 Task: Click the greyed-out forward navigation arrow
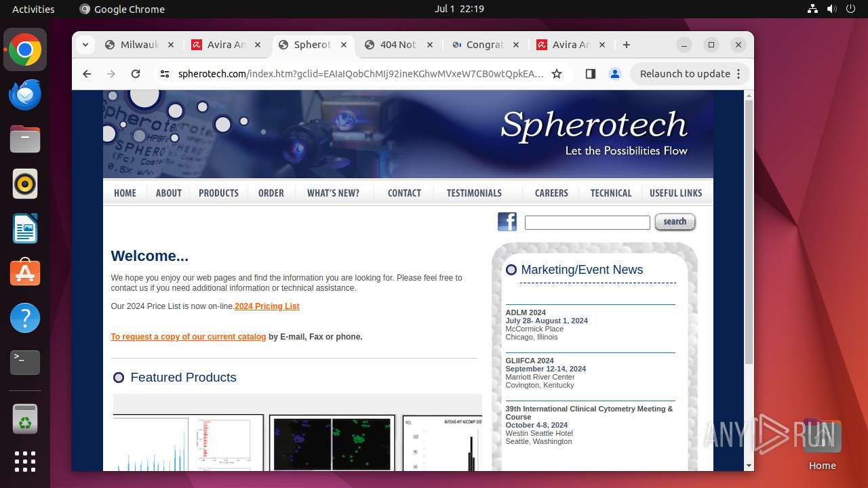[111, 74]
